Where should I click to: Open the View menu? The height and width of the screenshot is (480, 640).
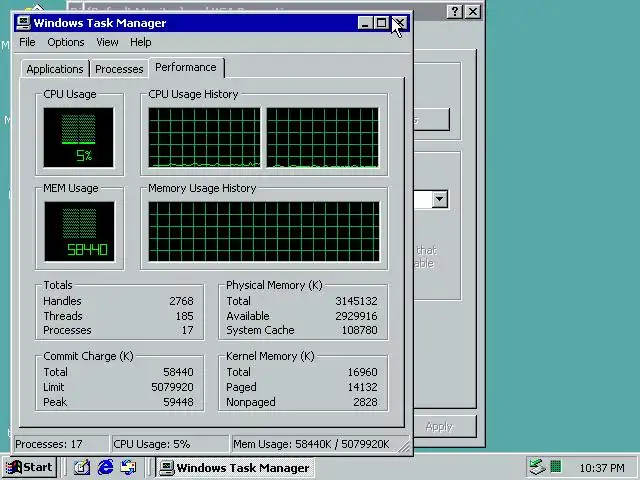click(x=107, y=42)
